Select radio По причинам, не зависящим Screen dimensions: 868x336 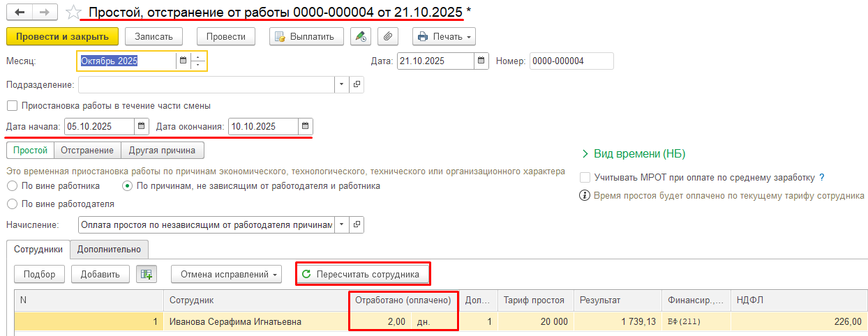click(127, 186)
